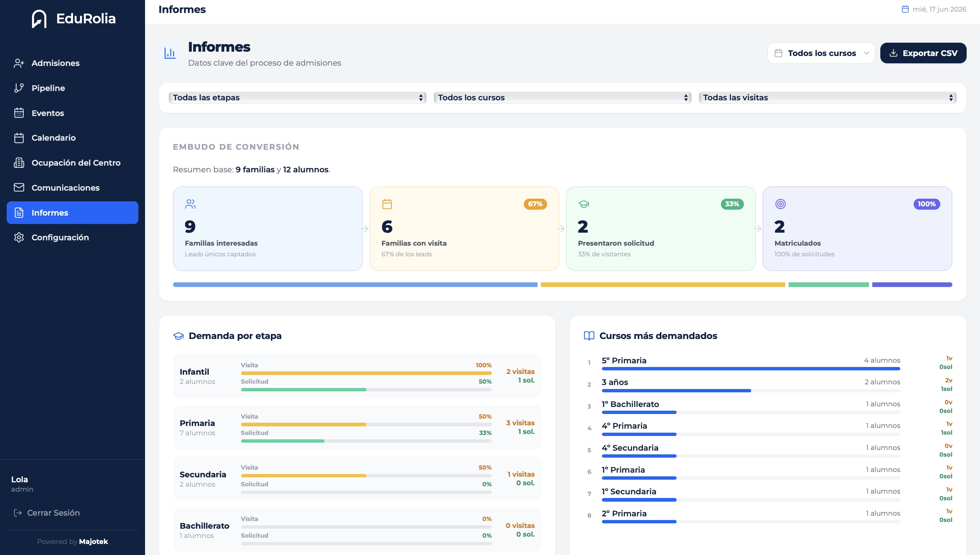The height and width of the screenshot is (555, 980).
Task: Click the bar chart icon beside Informes heading
Action: click(170, 53)
